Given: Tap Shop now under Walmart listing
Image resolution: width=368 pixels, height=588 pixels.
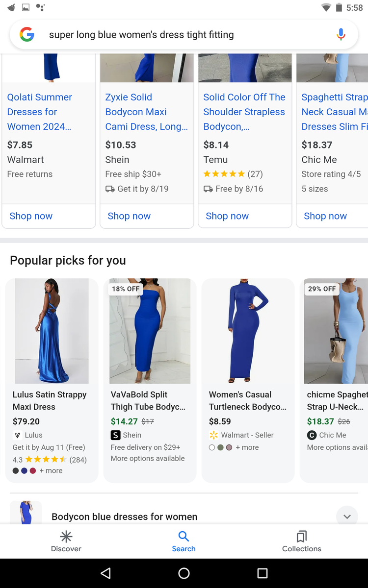Looking at the screenshot, I should tap(31, 216).
